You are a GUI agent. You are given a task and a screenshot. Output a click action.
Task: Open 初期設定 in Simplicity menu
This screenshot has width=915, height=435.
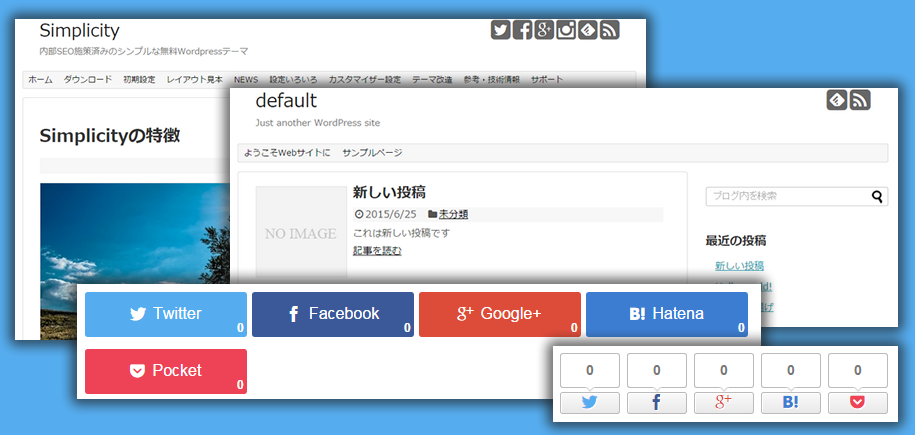point(139,80)
